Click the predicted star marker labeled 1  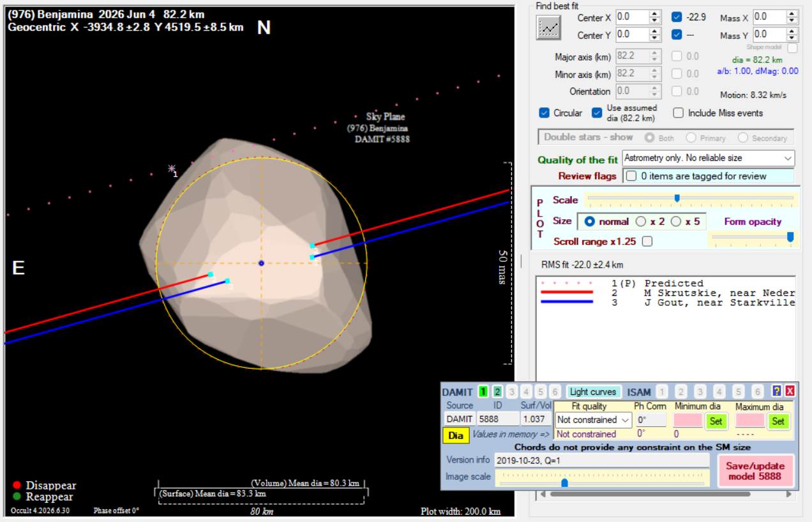[172, 169]
